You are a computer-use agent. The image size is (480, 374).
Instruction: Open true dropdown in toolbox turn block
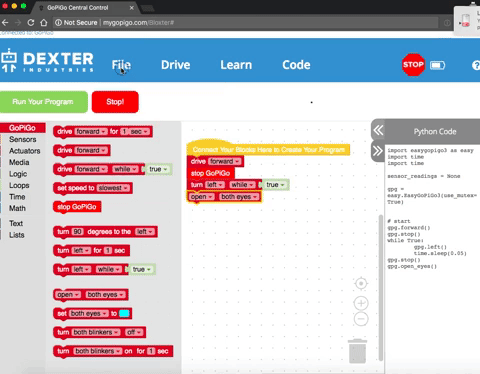pos(142,269)
